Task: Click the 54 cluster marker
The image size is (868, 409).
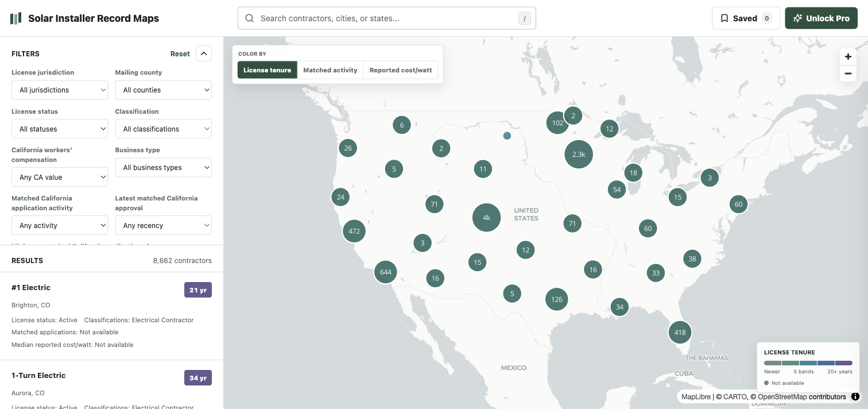Action: coord(617,190)
